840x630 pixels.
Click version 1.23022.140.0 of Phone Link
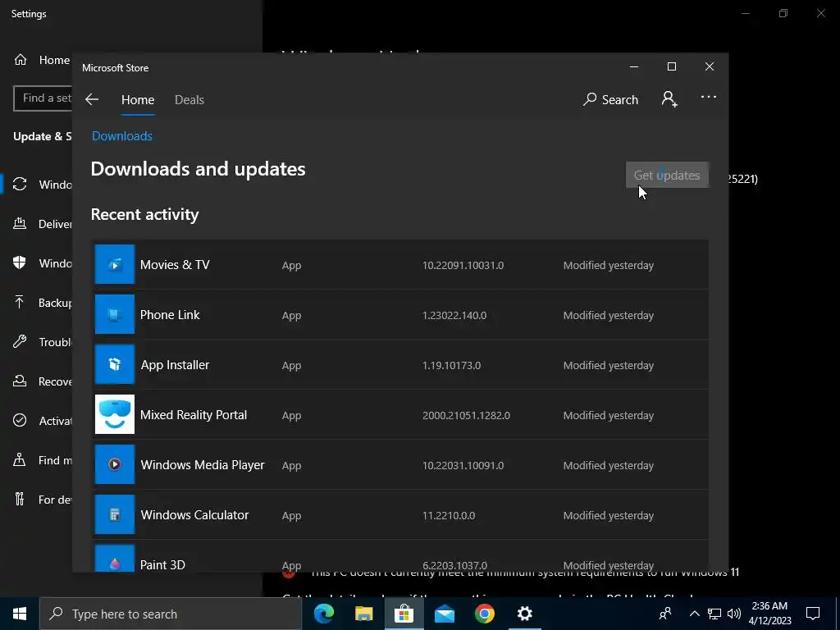coord(454,316)
